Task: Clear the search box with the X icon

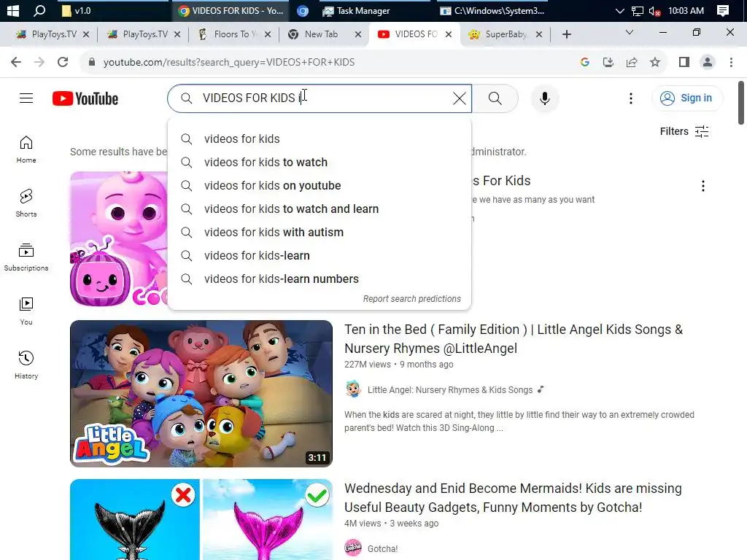Action: tap(460, 98)
